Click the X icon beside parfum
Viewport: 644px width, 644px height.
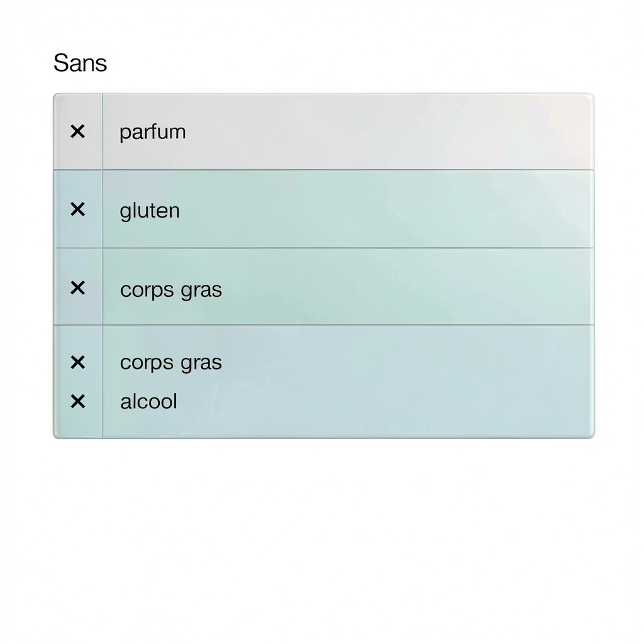click(77, 131)
